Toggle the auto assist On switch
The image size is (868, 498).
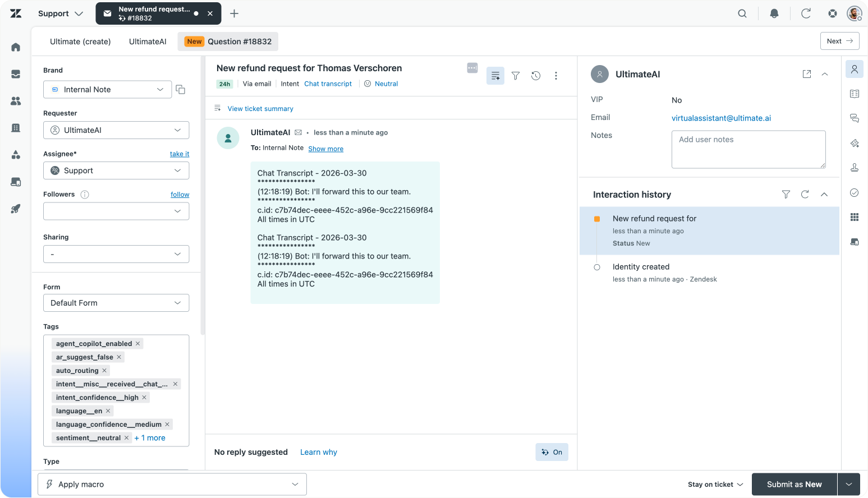(552, 452)
